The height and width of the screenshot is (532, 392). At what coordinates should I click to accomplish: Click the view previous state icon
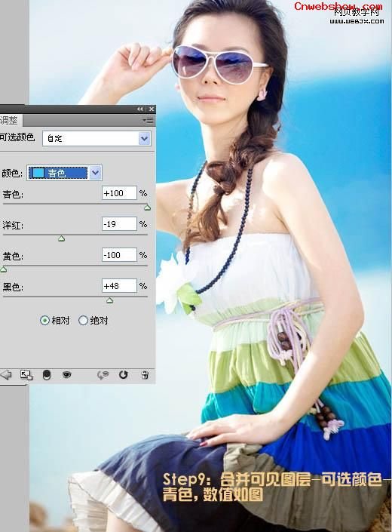point(103,375)
